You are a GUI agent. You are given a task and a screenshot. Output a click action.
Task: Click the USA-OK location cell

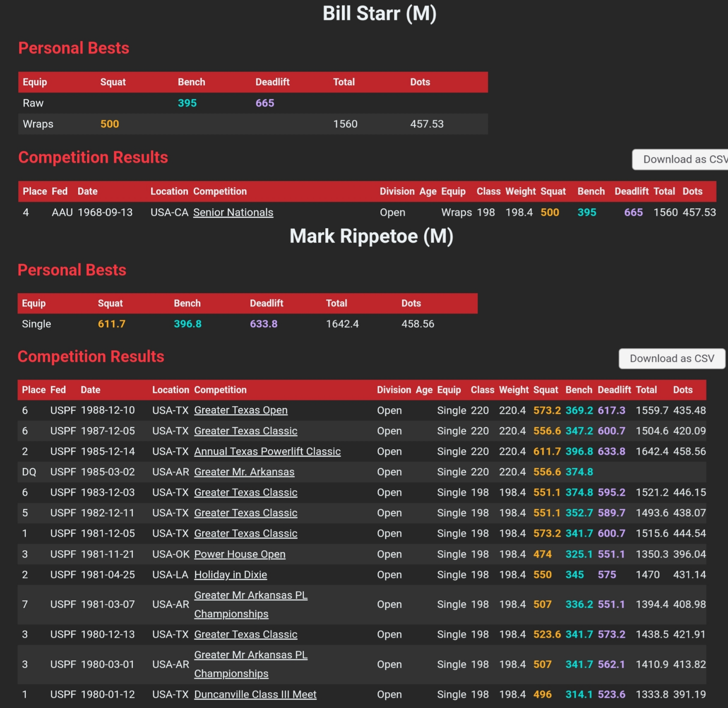point(171,554)
